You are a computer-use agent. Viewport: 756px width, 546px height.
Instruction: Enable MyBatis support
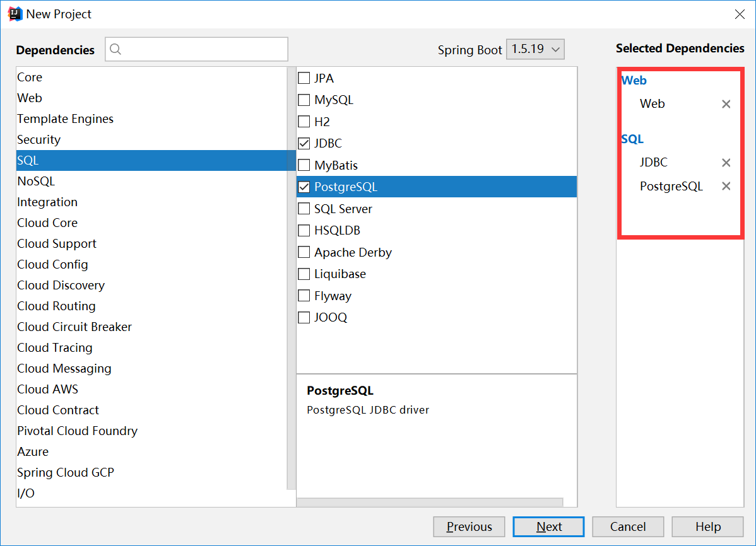tap(304, 165)
